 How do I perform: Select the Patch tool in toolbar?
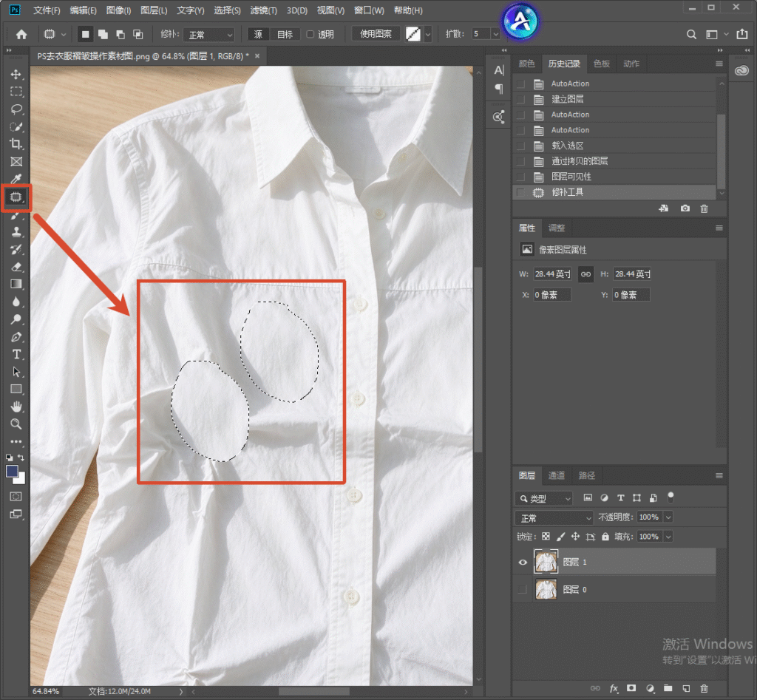[16, 197]
